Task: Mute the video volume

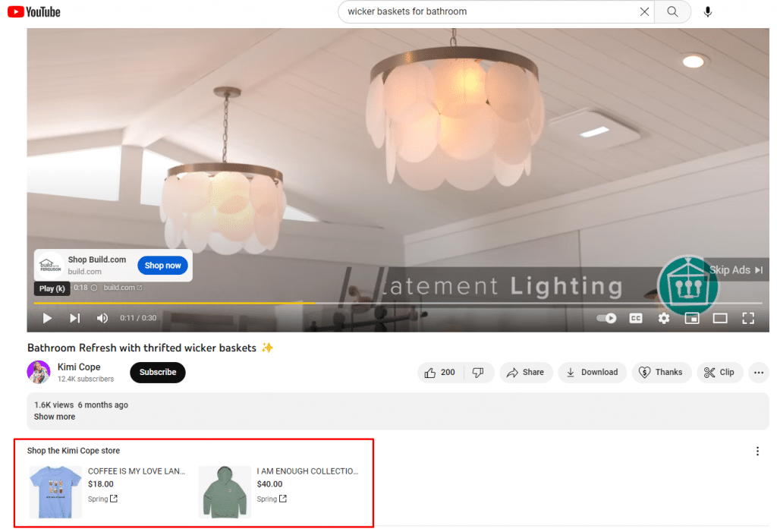Action: pos(102,318)
